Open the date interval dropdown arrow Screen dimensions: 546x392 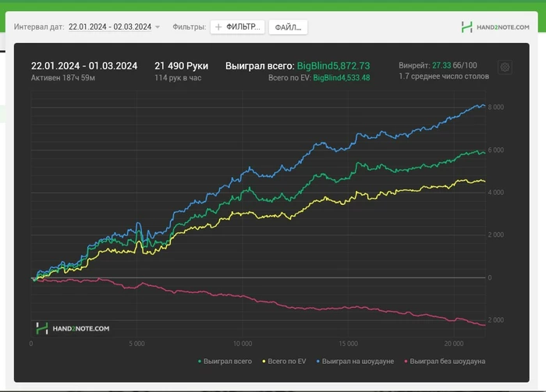pos(158,27)
